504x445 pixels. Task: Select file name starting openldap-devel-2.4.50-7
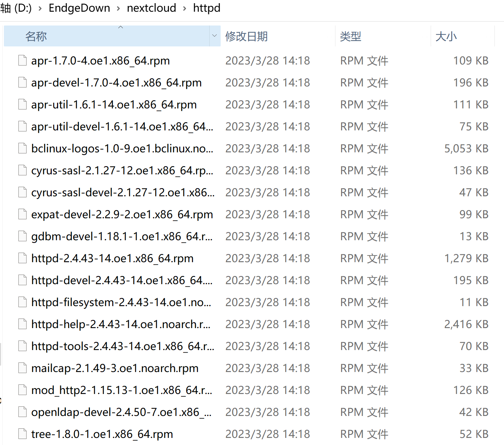121,412
